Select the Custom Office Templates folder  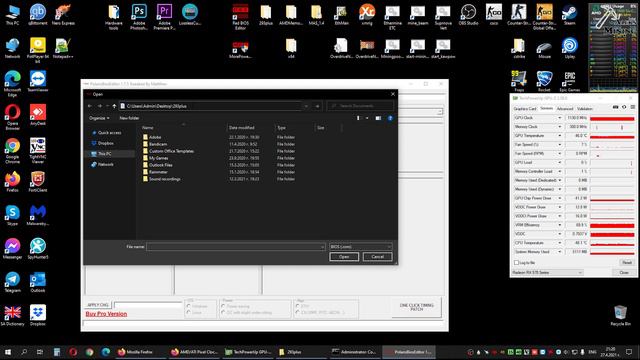pyautogui.click(x=171, y=151)
